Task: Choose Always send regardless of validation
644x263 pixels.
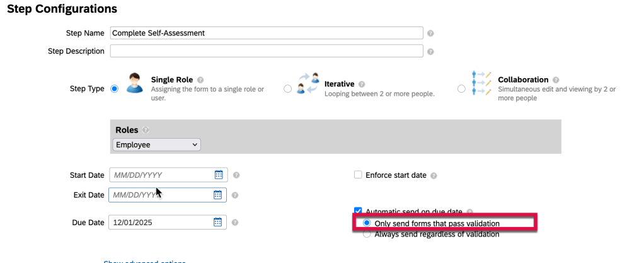Action: [x=367, y=235]
